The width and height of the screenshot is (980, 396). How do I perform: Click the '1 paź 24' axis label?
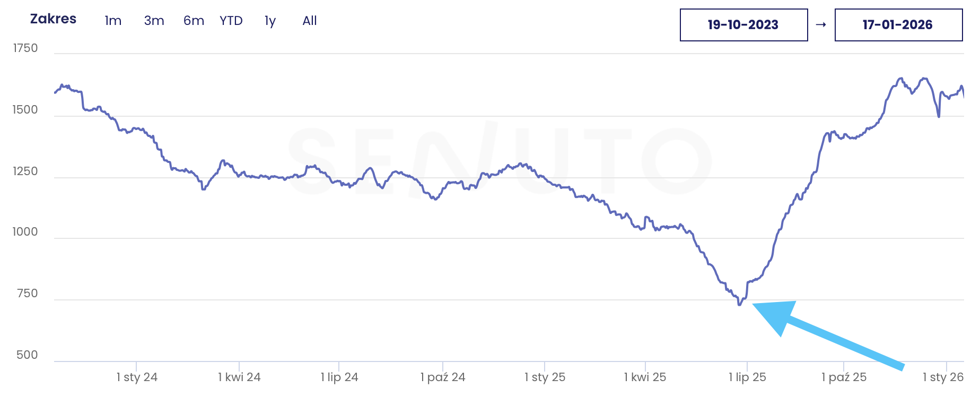point(443,377)
